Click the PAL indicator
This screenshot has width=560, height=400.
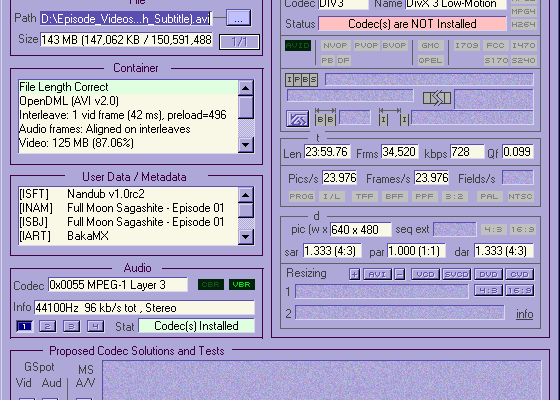(489, 196)
